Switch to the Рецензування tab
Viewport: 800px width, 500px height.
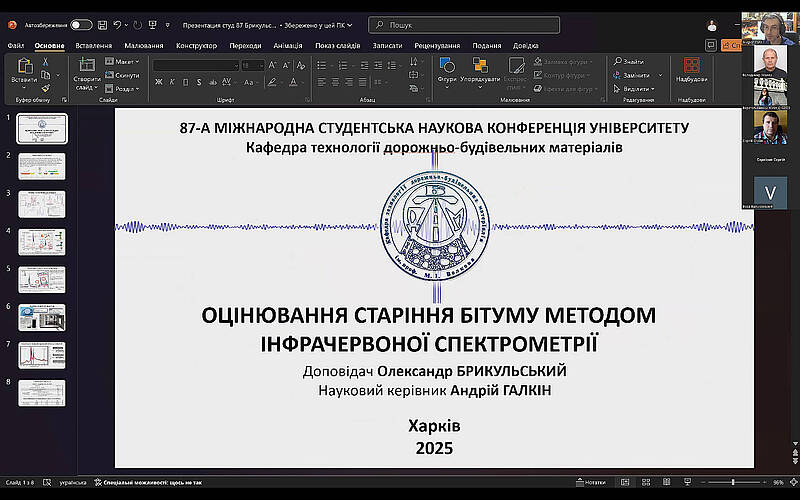tap(437, 45)
